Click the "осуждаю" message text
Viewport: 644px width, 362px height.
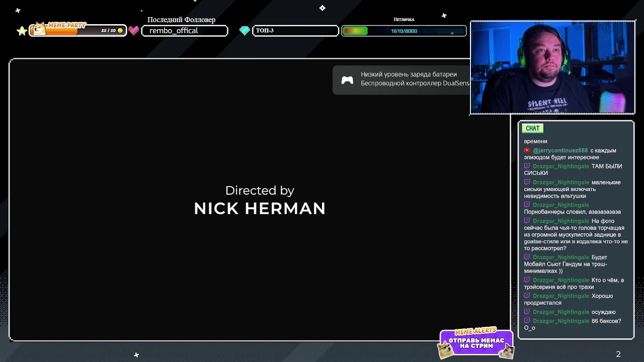(x=603, y=312)
